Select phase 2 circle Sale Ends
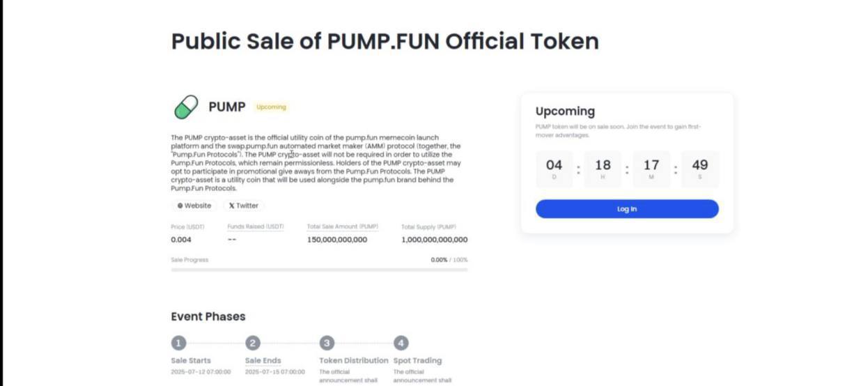Screen dimensions: 868x386 [x=253, y=343]
